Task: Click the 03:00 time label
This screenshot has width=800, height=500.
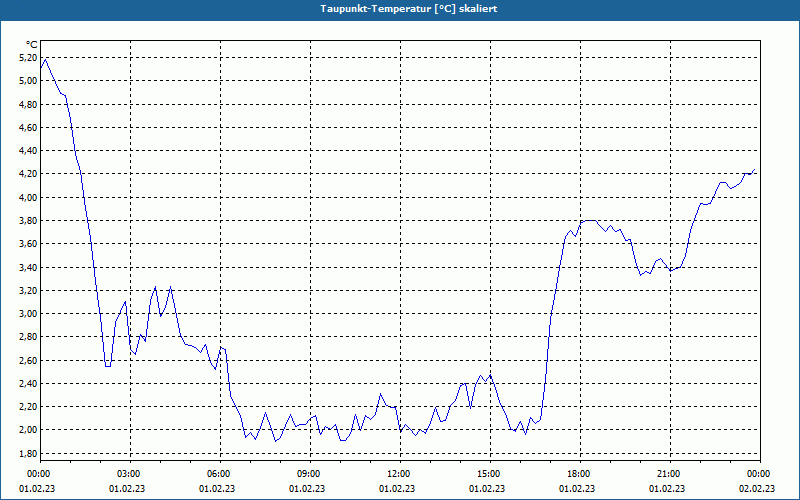Action: coord(130,474)
